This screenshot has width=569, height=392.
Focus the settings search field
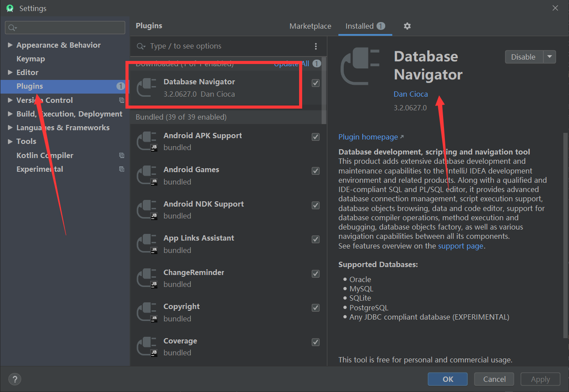pyautogui.click(x=65, y=28)
